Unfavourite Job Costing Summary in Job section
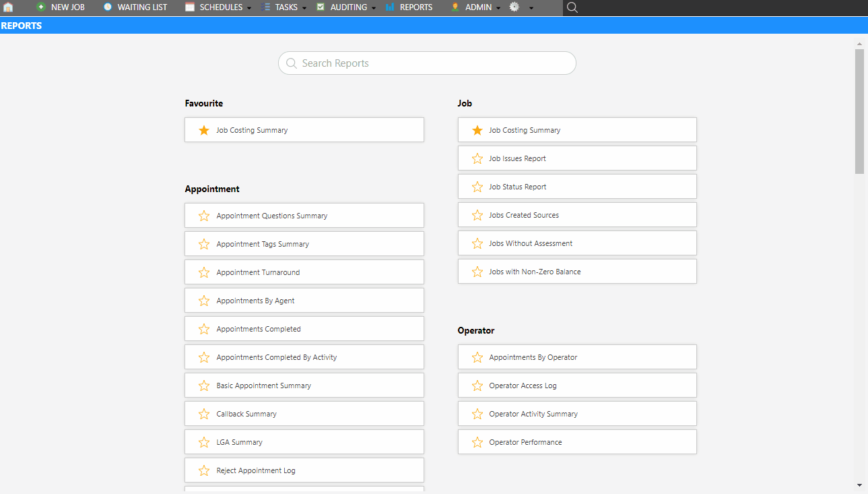The image size is (868, 494). 477,130
